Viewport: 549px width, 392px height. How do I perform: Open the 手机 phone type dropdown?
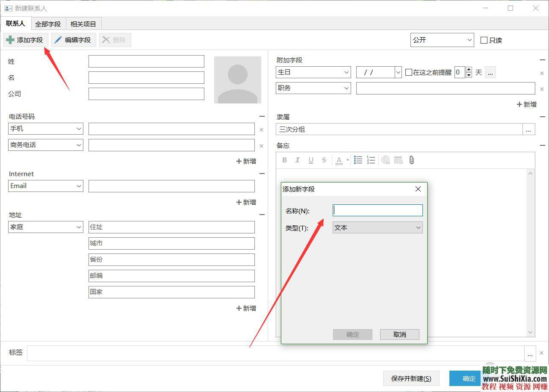point(46,129)
